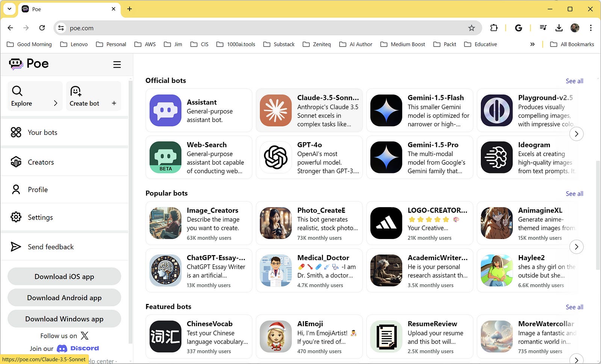Open the ResumeReview bot icon
The image size is (601, 364).
[386, 336]
